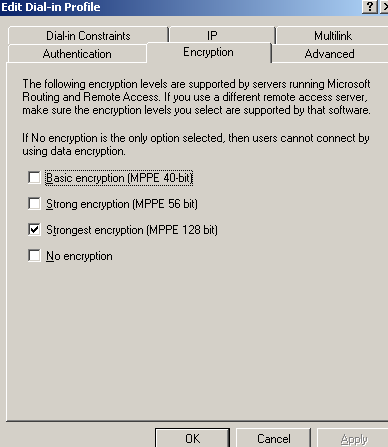Click the 'Strong encryption (MPPE 56 bit)' label text
388x447 pixels.
[x=122, y=204]
